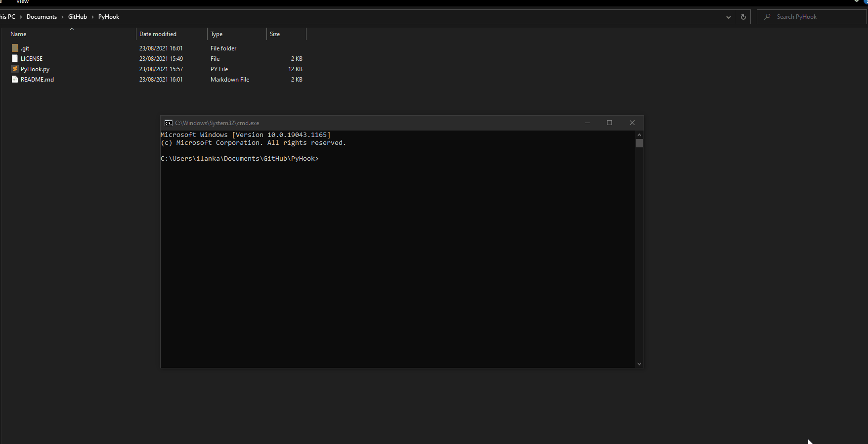The image size is (868, 444).
Task: Click the 'PY File' type cell
Action: click(219, 69)
